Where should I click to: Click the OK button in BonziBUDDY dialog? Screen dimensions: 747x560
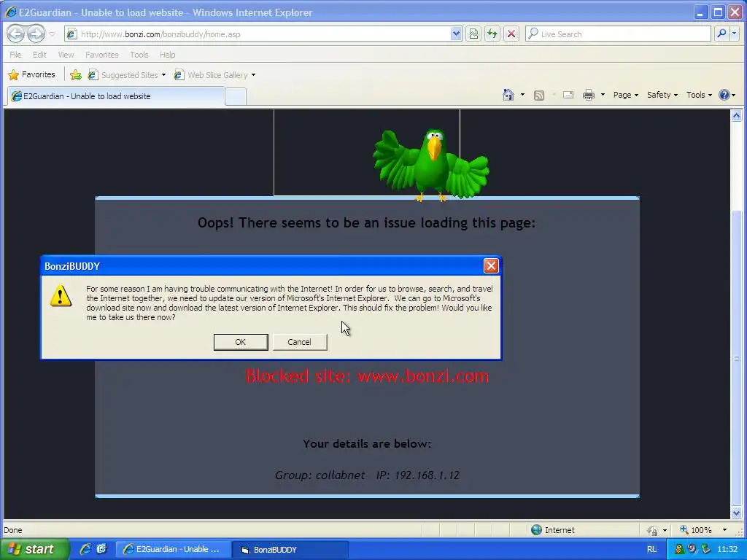[241, 342]
